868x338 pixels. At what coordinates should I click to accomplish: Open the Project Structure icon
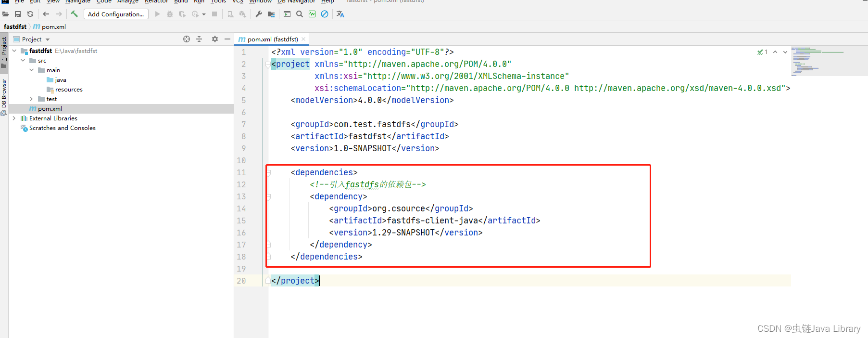[271, 14]
